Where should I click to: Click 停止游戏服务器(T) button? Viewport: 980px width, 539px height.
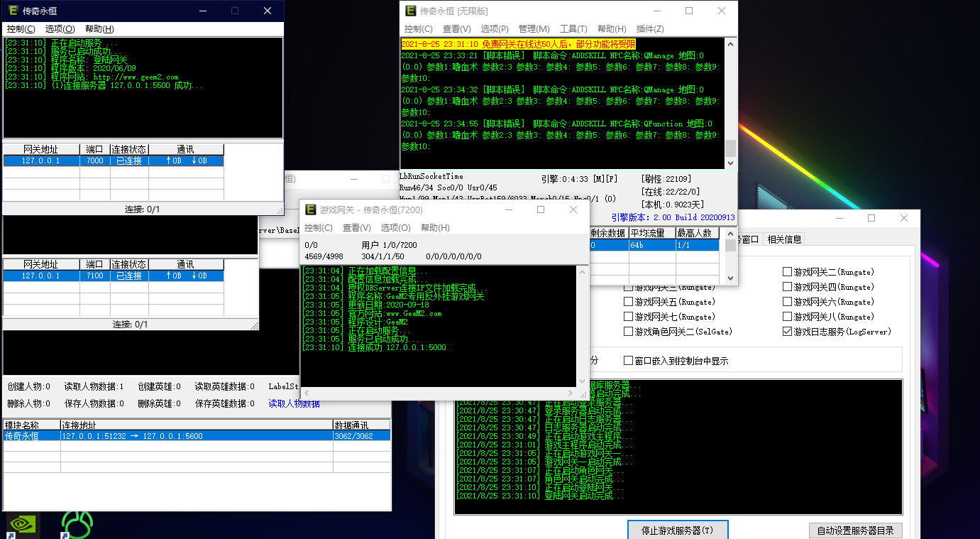point(678,530)
